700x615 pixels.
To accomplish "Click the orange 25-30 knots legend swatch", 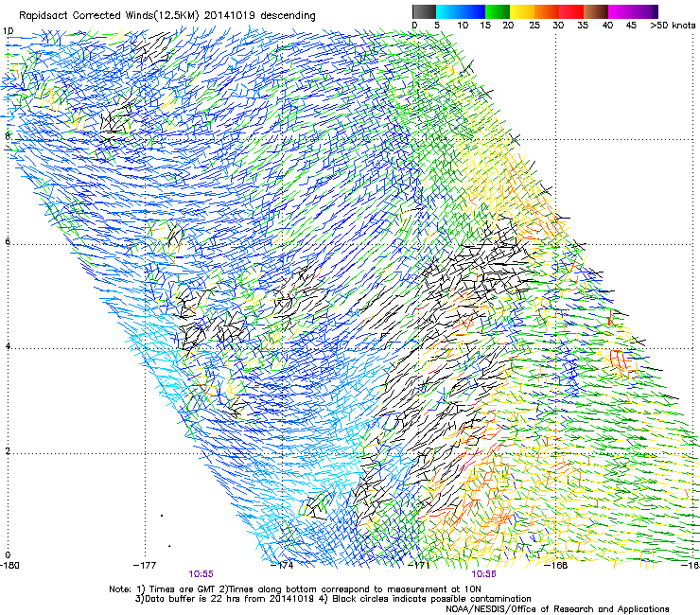I will pos(547,11).
